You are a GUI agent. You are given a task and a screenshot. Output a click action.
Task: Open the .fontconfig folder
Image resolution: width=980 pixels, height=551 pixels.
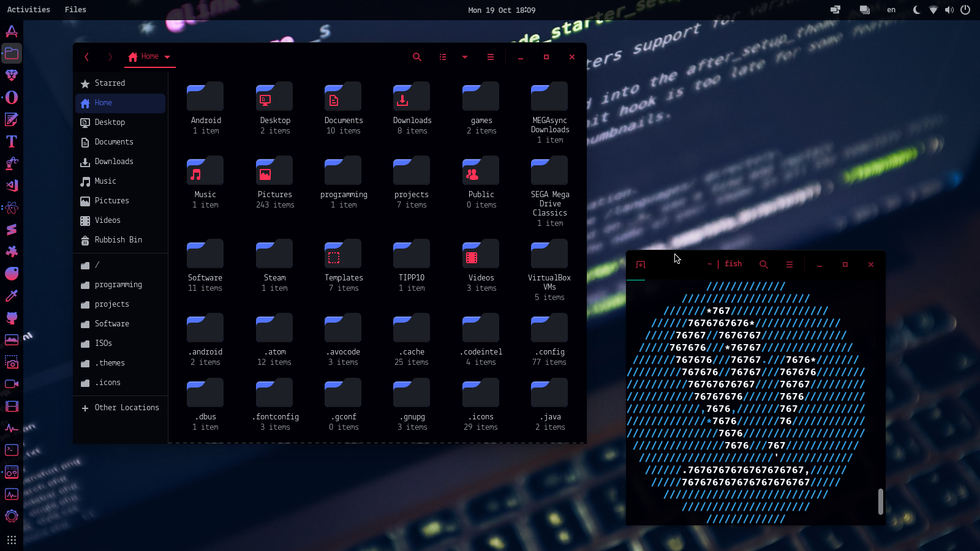click(274, 393)
